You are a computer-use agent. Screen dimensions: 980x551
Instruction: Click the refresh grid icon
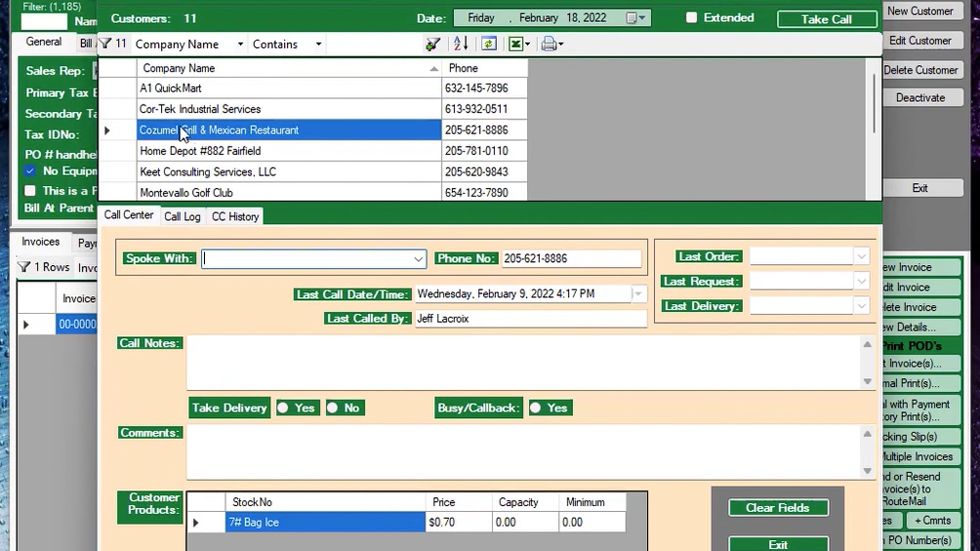click(488, 44)
